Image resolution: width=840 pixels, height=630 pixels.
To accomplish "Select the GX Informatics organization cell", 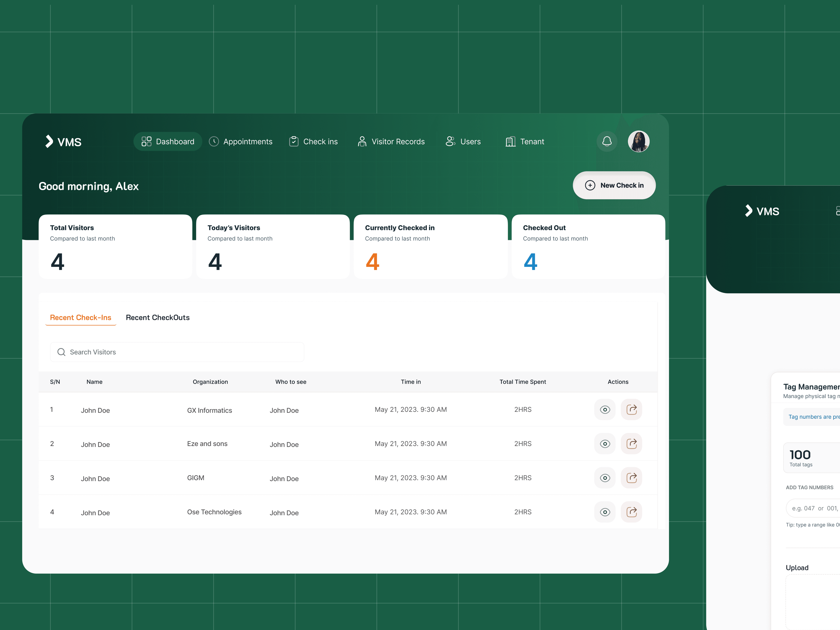I will coord(210,411).
